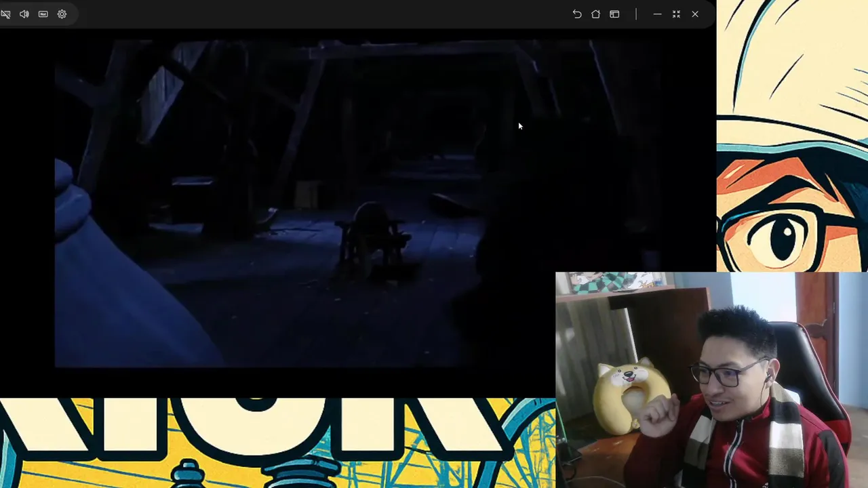The width and height of the screenshot is (868, 488).
Task: Mute audio with the speaker icon
Action: [x=24, y=14]
